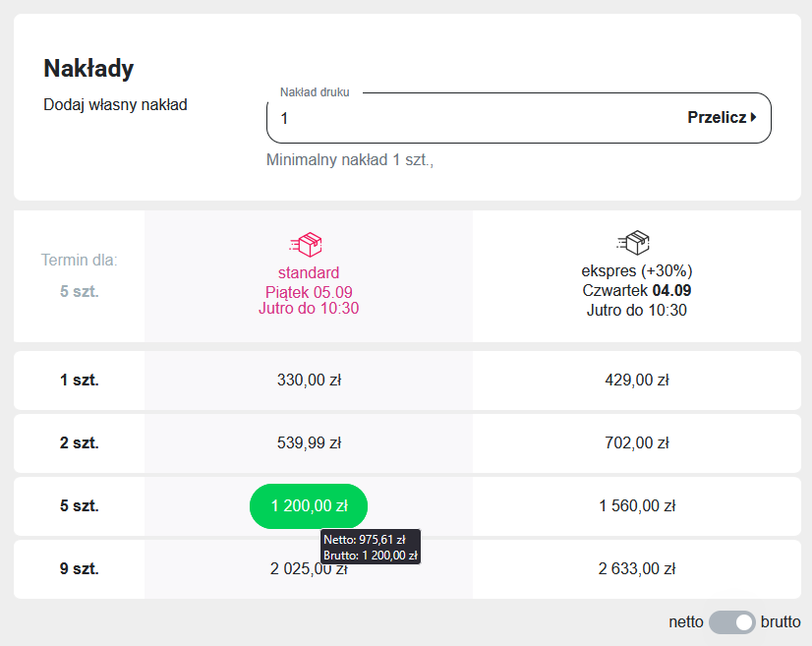Choose the 429,00 zł ekspres price
The image size is (812, 646).
(x=637, y=381)
